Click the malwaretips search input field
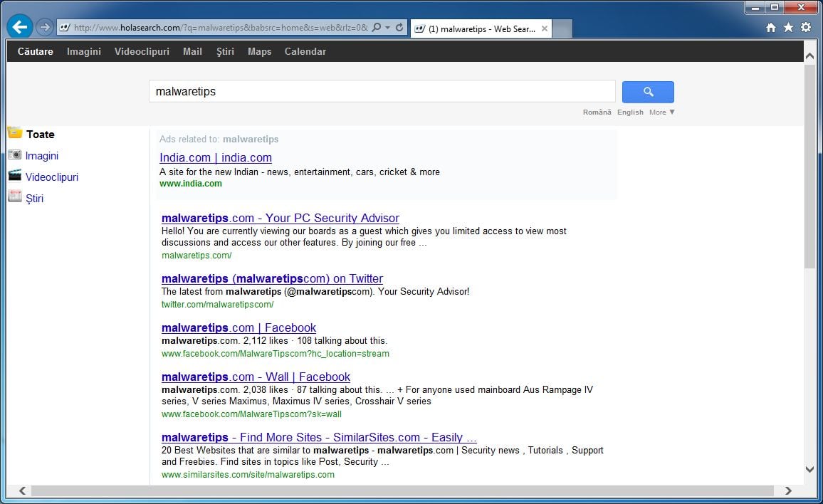Image resolution: width=823 pixels, height=504 pixels. point(382,91)
